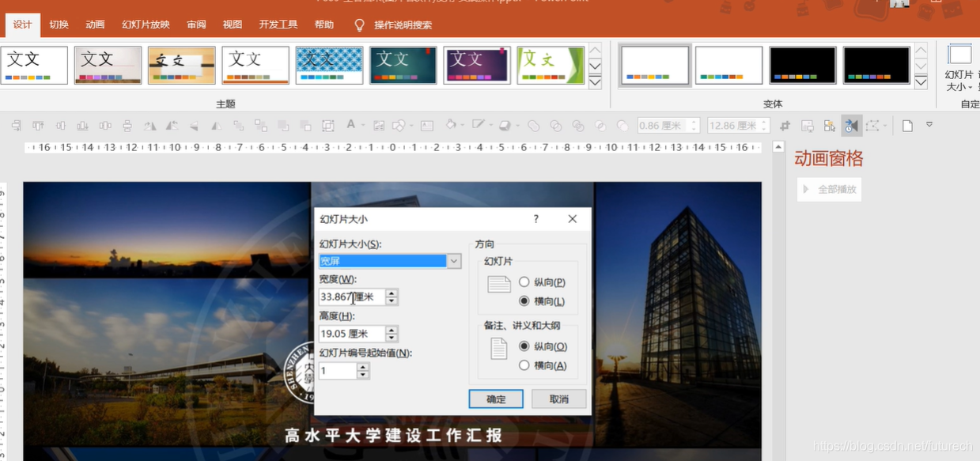
Task: Select notes orientation 横向(A) radio button
Action: click(524, 365)
